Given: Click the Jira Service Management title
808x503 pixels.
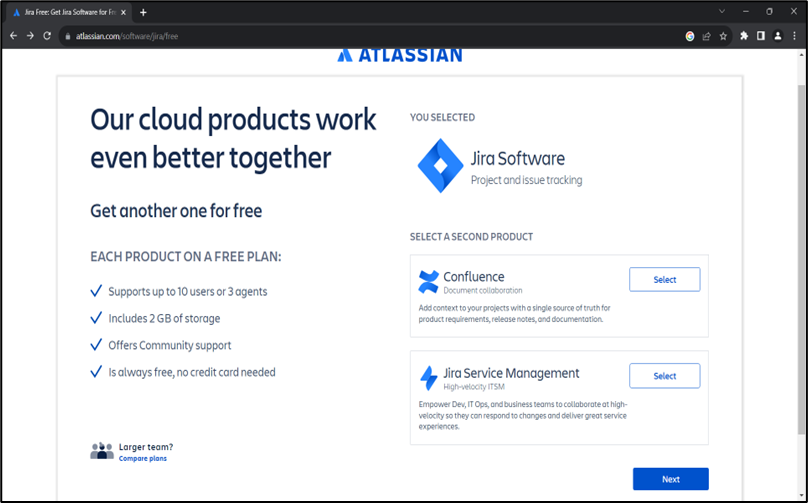Looking at the screenshot, I should tap(511, 373).
